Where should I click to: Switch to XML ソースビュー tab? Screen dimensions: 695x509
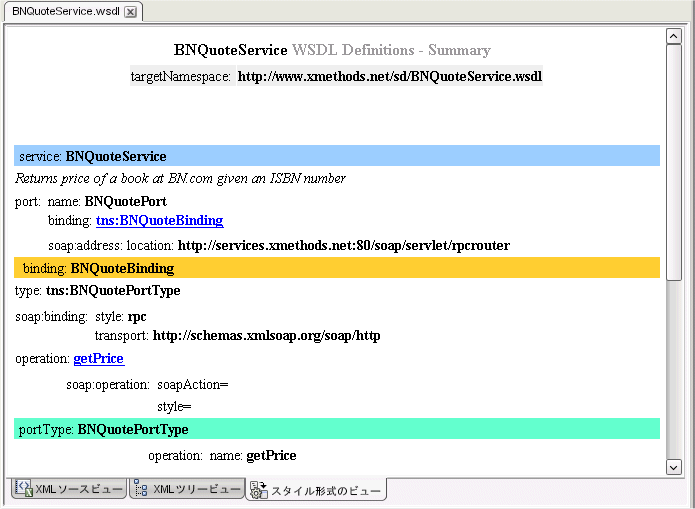pos(69,488)
